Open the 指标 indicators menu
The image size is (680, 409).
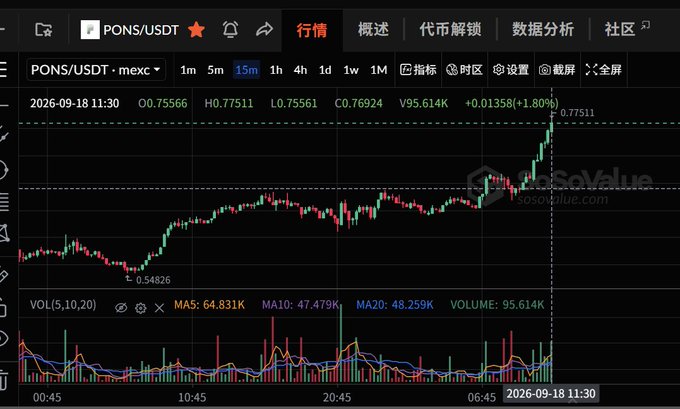(x=418, y=70)
